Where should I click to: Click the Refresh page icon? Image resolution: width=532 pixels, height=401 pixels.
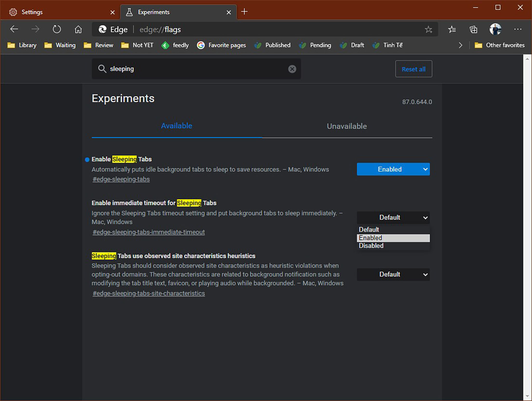point(57,29)
